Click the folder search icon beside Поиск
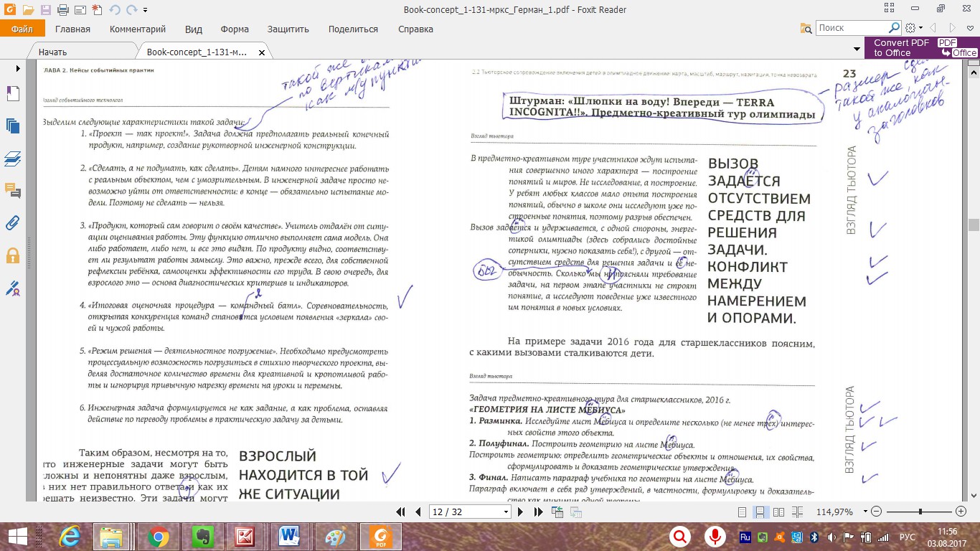980x551 pixels. pyautogui.click(x=806, y=28)
